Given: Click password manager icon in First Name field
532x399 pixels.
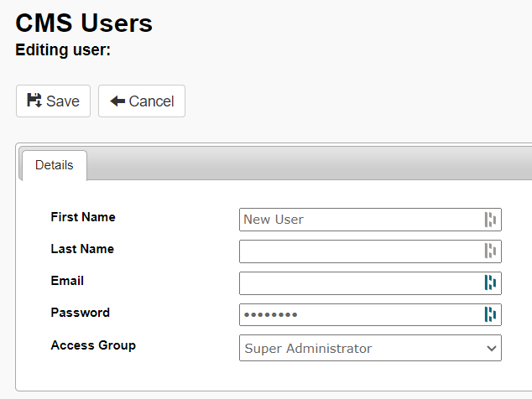Looking at the screenshot, I should (x=490, y=220).
